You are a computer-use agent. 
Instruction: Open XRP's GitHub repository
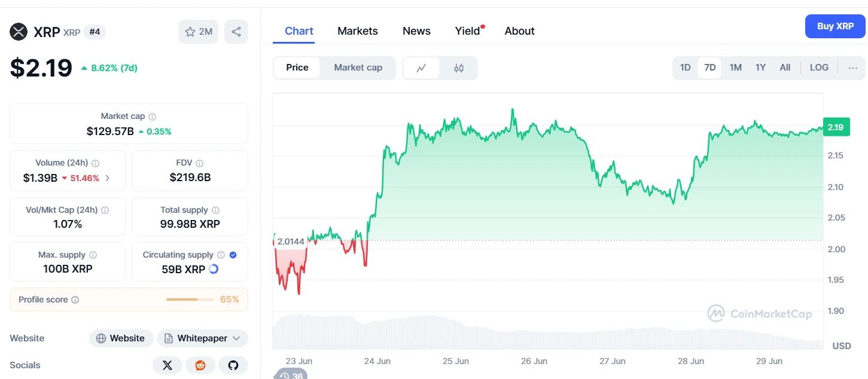pyautogui.click(x=233, y=365)
